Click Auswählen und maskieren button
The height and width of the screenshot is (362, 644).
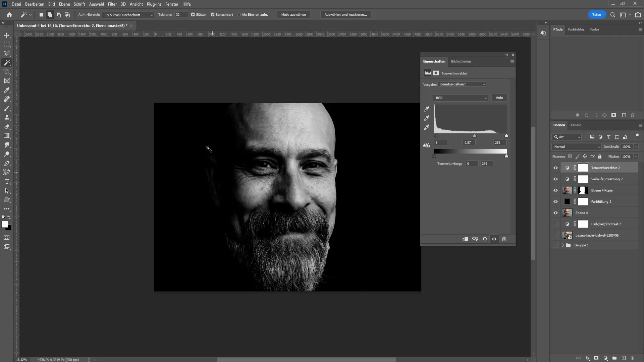pos(346,15)
